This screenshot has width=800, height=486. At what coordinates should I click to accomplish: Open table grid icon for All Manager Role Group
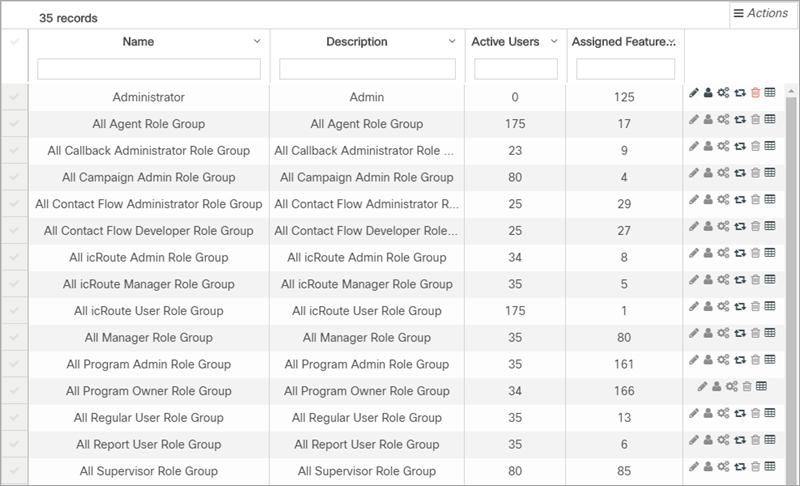[770, 333]
